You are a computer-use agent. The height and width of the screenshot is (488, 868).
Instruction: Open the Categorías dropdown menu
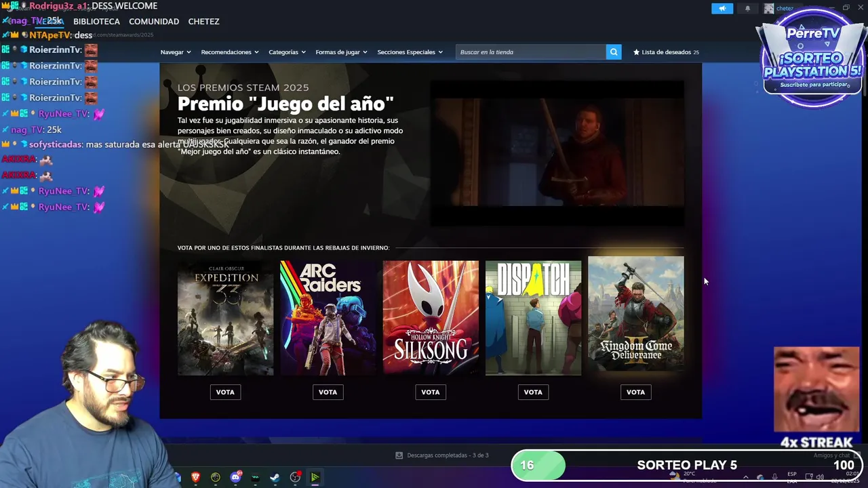(x=287, y=52)
